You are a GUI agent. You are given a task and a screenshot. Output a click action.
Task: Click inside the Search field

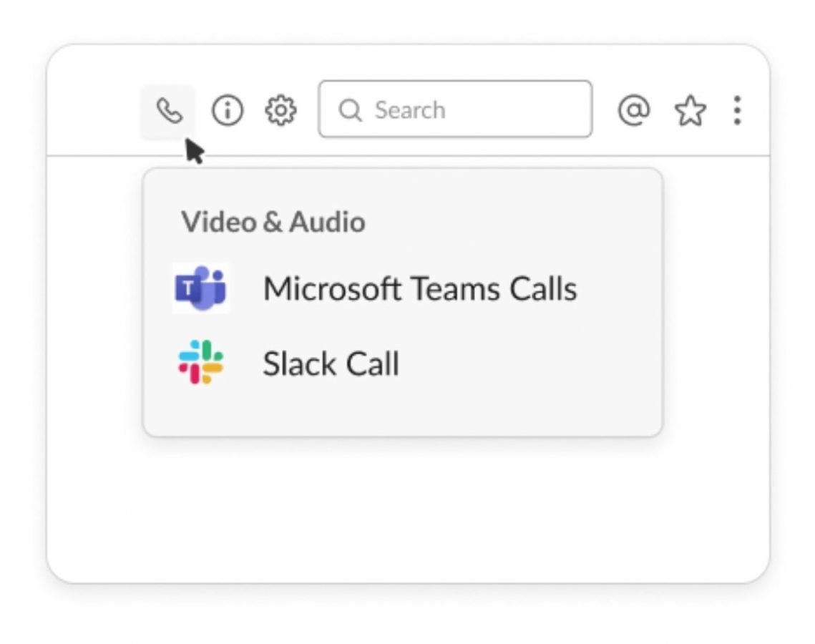coord(455,109)
